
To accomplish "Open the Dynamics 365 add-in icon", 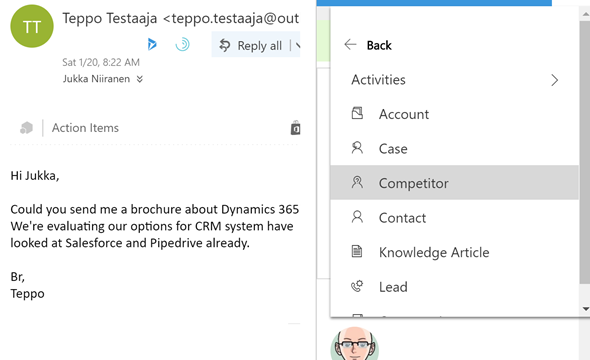I will [152, 44].
